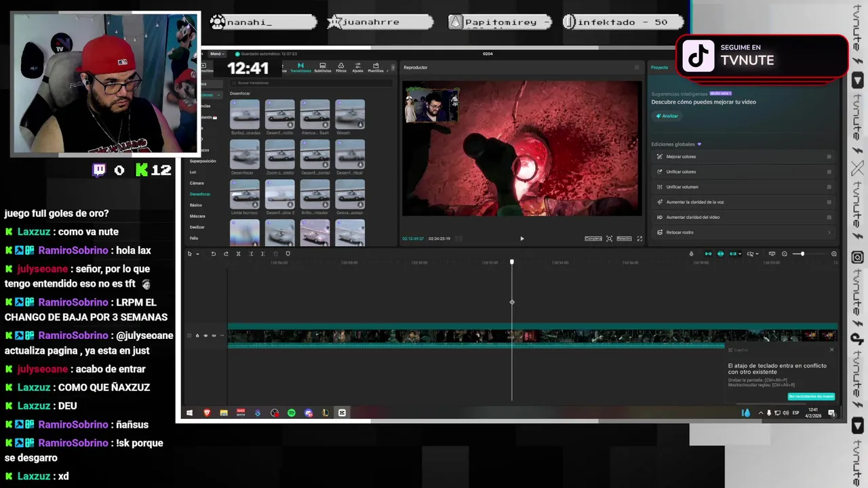Delete right of the playhead
868x488 pixels.
coord(263,253)
